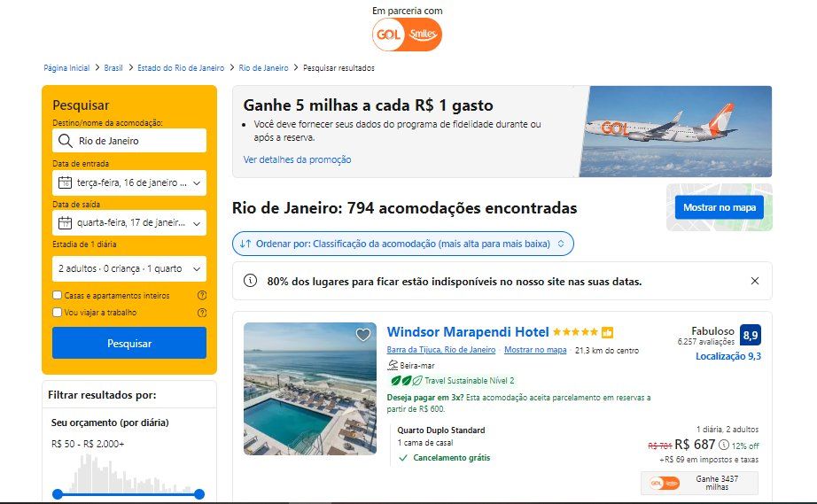Click the blue Pesquisar button
The image size is (817, 504).
(129, 343)
